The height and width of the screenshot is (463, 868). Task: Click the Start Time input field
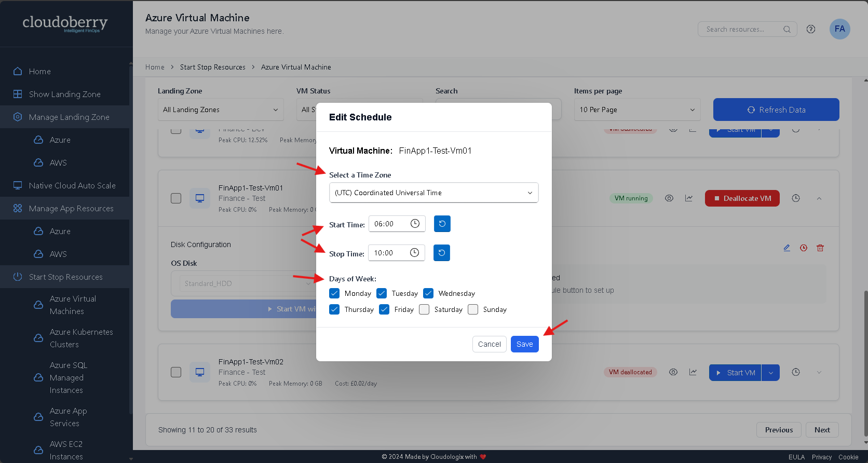point(397,224)
